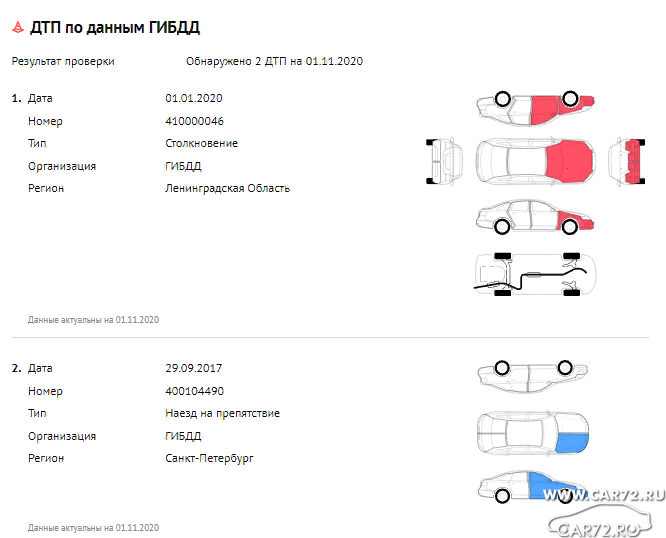Open the WWW.CAR72.RU watermark link
The image size is (666, 538).
click(604, 495)
